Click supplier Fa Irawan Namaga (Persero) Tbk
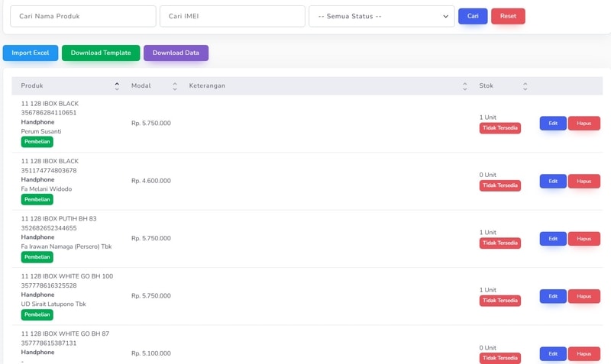The image size is (611, 364). pyautogui.click(x=66, y=246)
